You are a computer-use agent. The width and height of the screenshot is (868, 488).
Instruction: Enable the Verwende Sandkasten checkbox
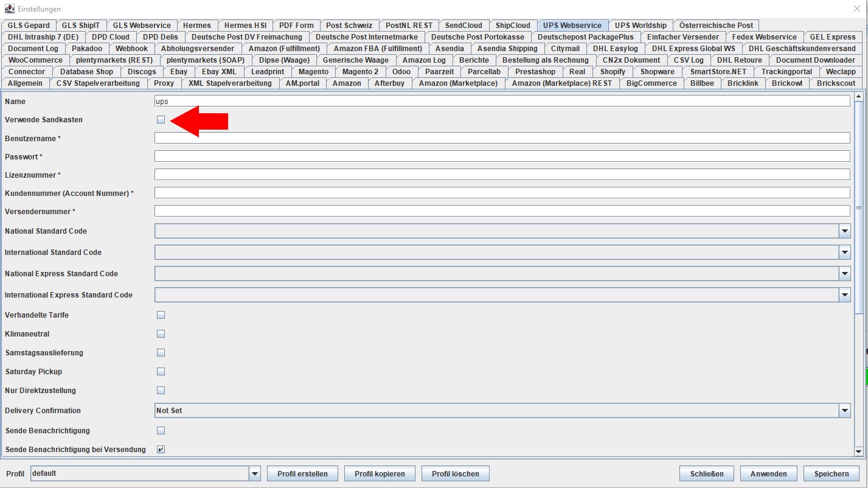(x=161, y=120)
